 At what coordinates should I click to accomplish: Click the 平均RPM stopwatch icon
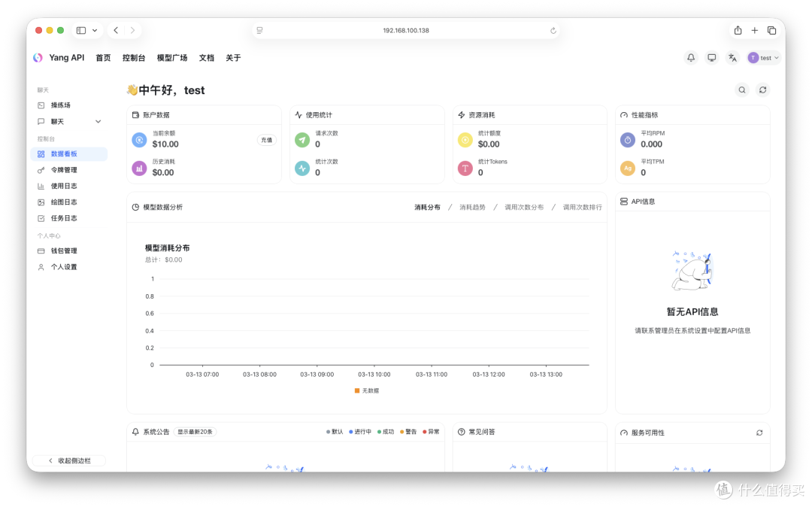coord(628,140)
